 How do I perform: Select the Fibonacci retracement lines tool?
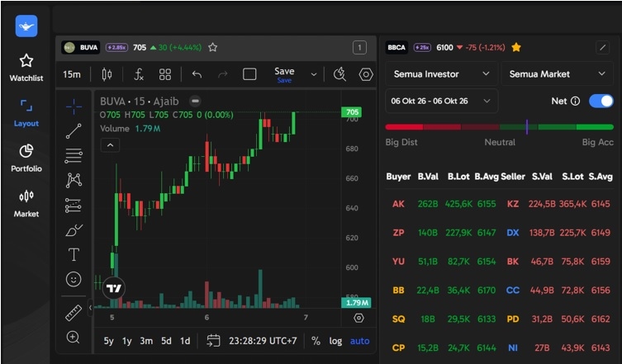point(74,156)
